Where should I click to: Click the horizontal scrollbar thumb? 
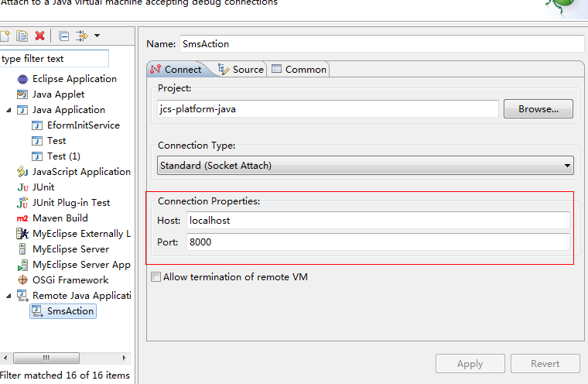(46, 358)
